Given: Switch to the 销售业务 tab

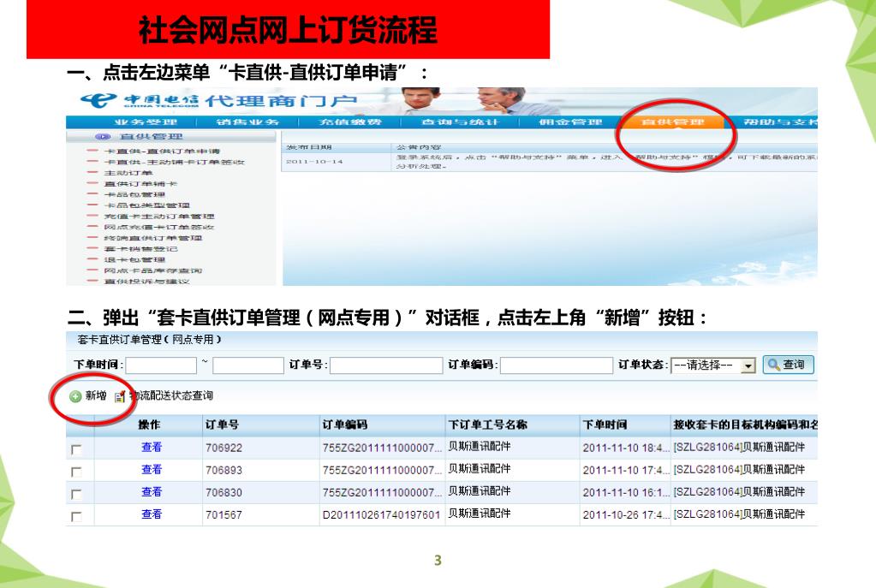Looking at the screenshot, I should pyautogui.click(x=247, y=122).
